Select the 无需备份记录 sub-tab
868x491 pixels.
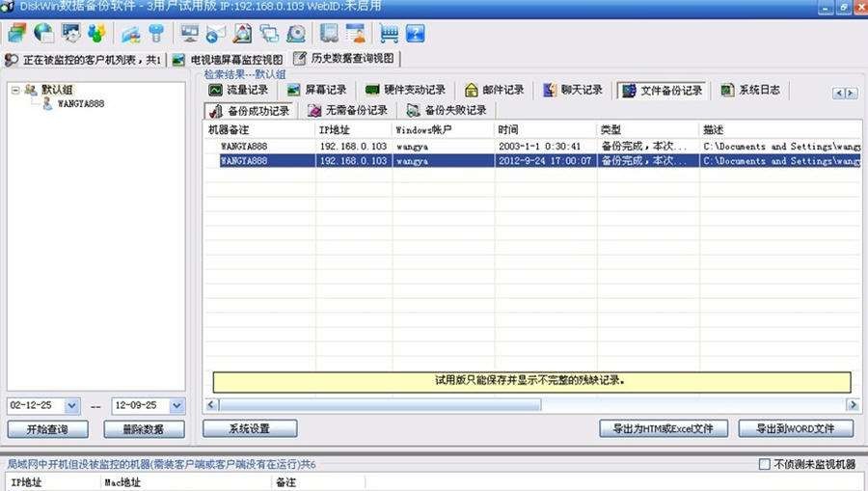tap(347, 111)
